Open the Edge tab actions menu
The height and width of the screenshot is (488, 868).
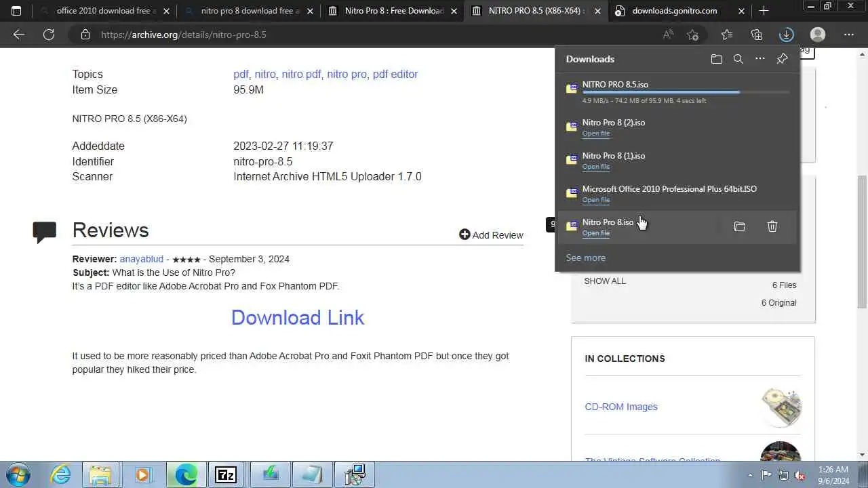16,11
